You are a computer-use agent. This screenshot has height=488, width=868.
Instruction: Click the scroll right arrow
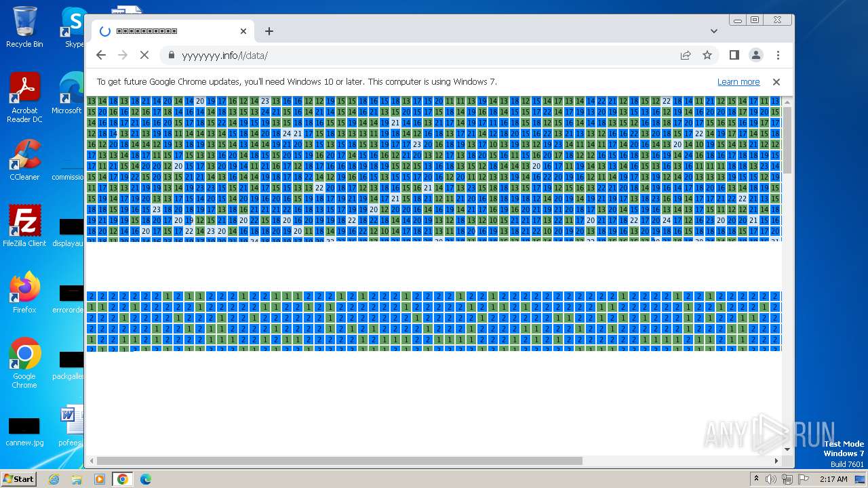[x=776, y=461]
